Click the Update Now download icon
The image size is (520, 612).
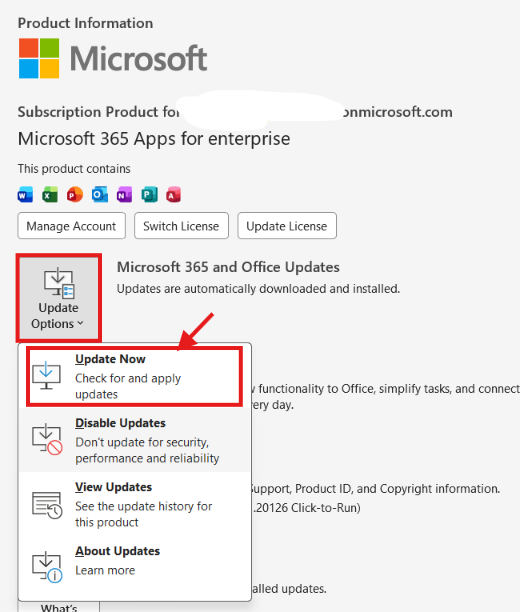point(46,375)
